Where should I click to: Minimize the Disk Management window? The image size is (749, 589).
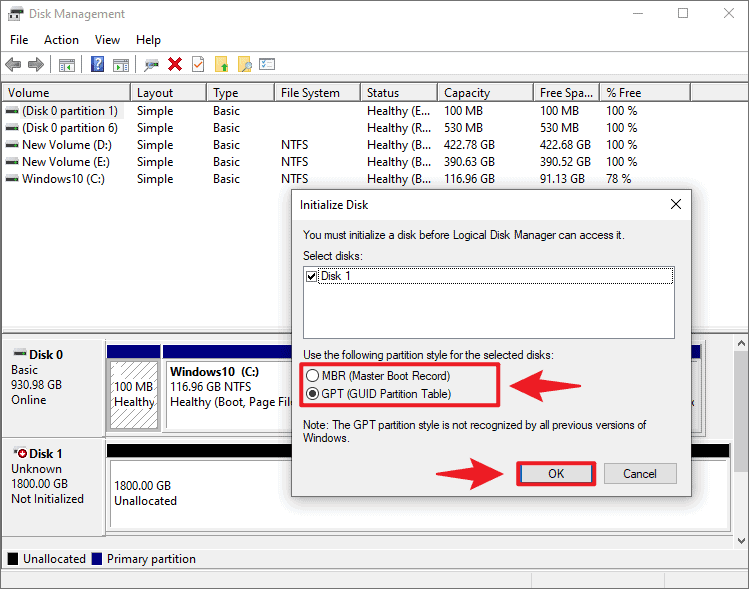tap(638, 13)
